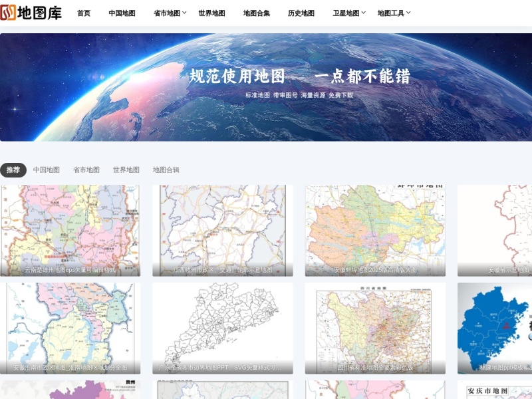Open the 省市地图 navigation menu
Image resolution: width=532 pixels, height=399 pixels.
pyautogui.click(x=167, y=13)
